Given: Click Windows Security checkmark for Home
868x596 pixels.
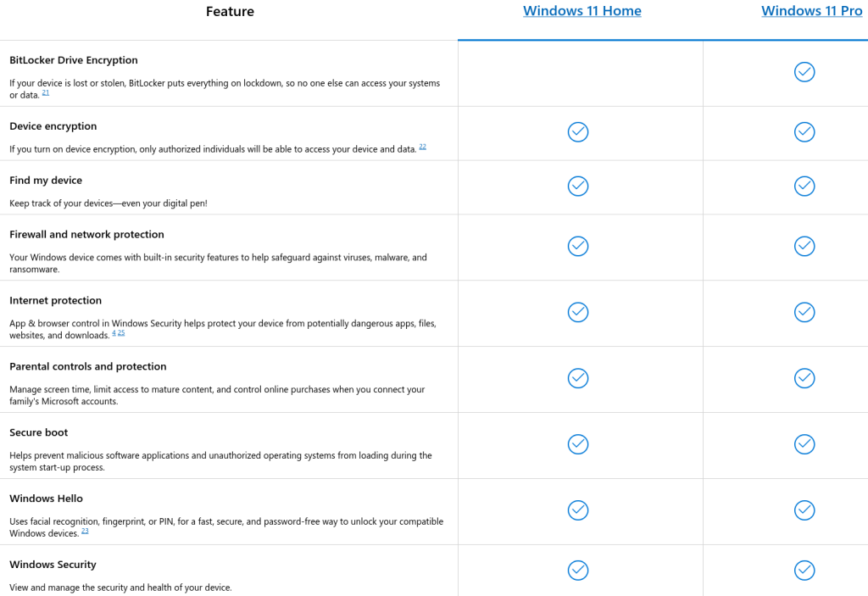Looking at the screenshot, I should (578, 570).
